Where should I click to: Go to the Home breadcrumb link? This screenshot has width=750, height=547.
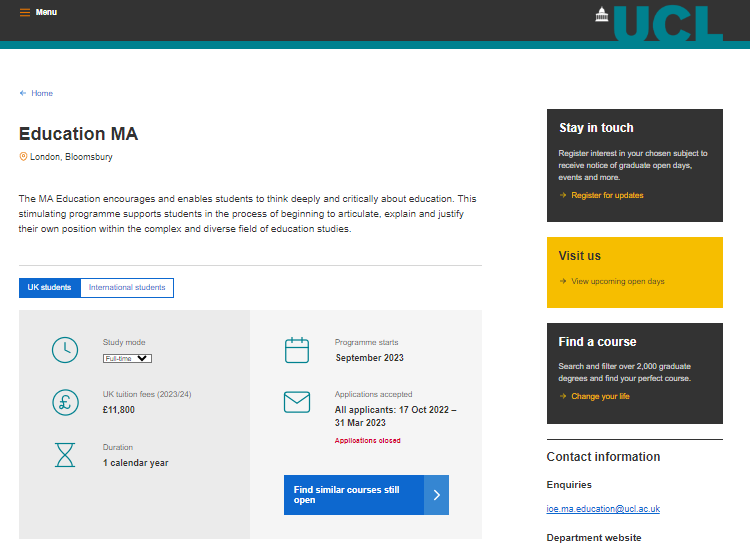click(42, 93)
